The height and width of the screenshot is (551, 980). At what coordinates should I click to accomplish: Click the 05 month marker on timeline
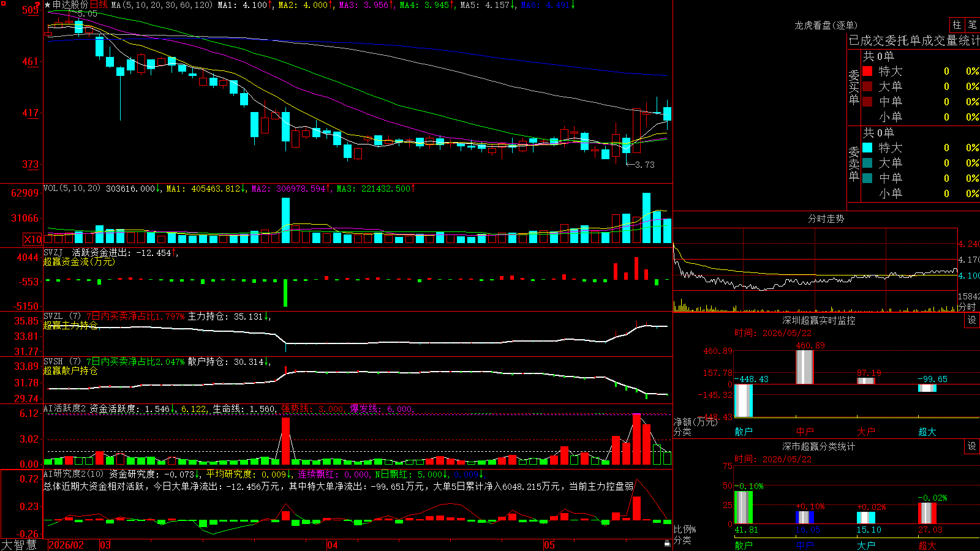[549, 545]
